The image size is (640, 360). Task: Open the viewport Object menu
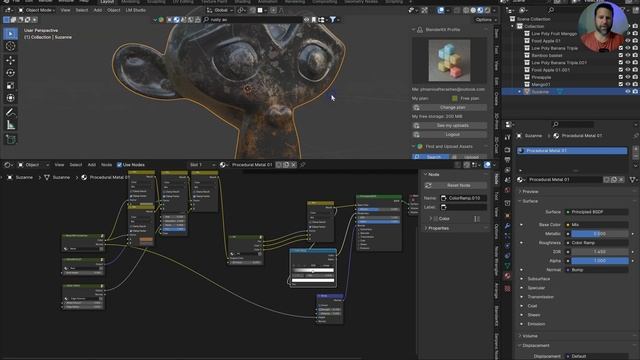pos(113,10)
